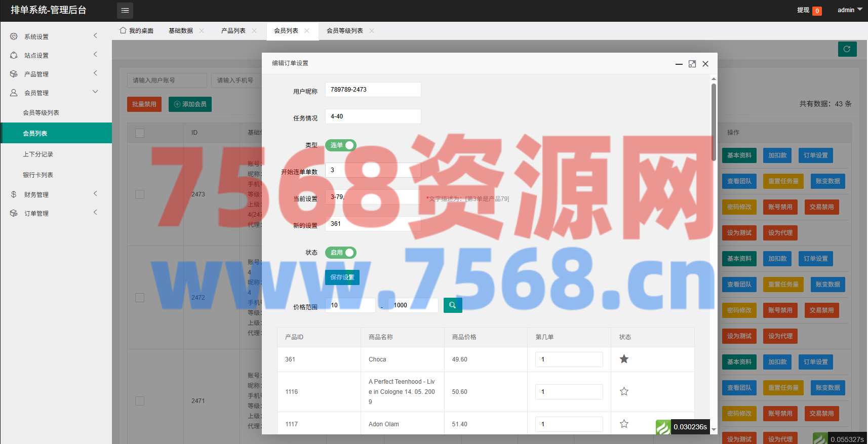The height and width of the screenshot is (444, 868).
Task: Click the star for Adon Olam product
Action: point(624,424)
